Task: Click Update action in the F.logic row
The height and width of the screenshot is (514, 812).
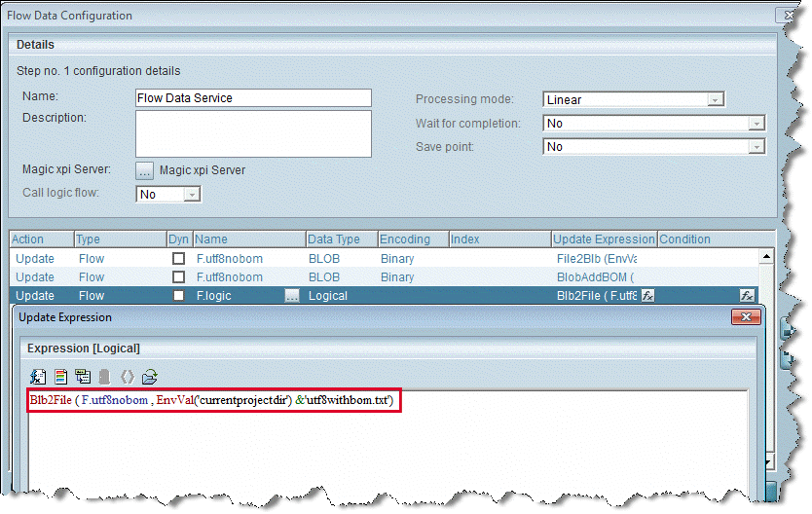Action: (x=35, y=296)
